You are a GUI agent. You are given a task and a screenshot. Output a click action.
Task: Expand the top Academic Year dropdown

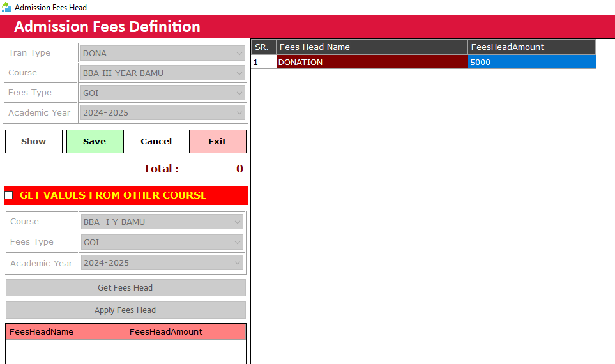click(162, 112)
